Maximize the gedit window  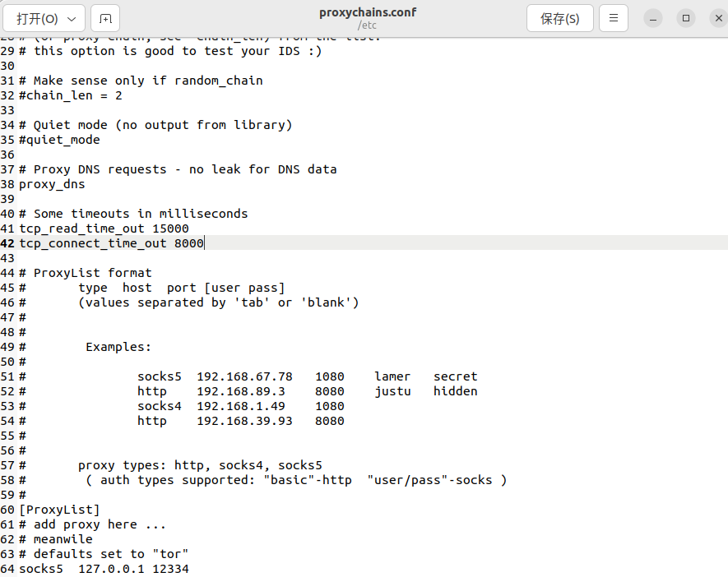pyautogui.click(x=686, y=19)
